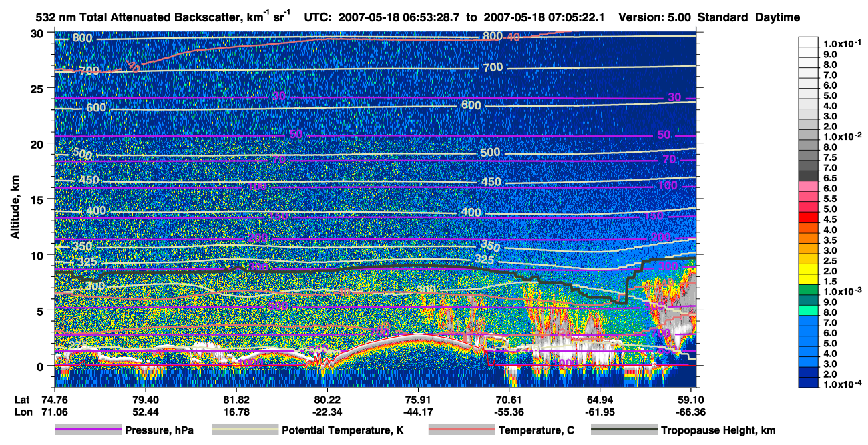The width and height of the screenshot is (868, 445).
Task: Click the longitude value '-44.17'
Action: point(418,412)
